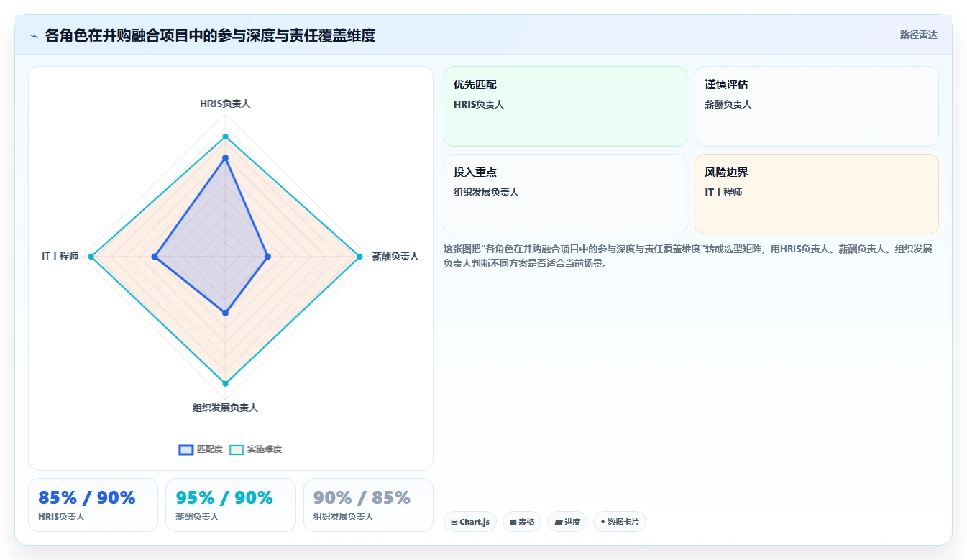Click the blue 匹配度 point on 组织发展负责人 axis
The width and height of the screenshot is (967, 560).
[x=225, y=313]
